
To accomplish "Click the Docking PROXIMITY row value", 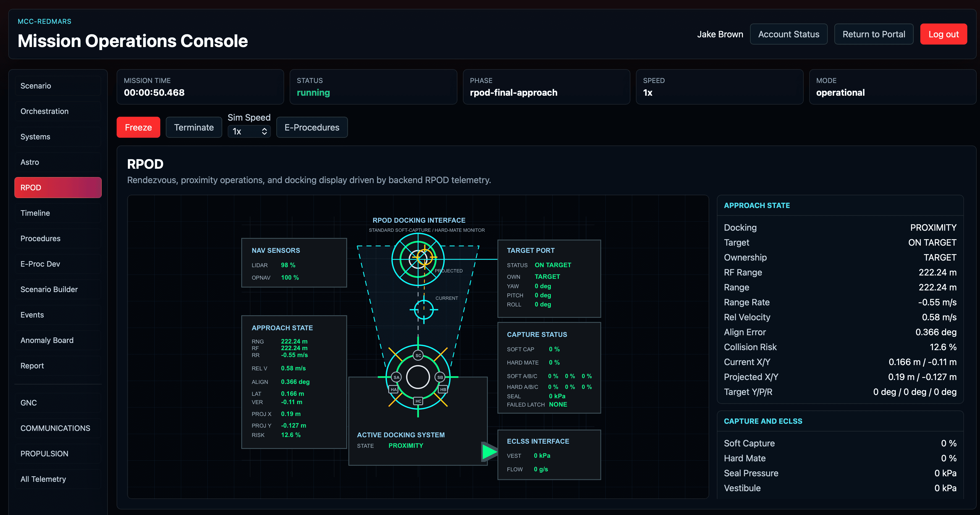I will pos(933,228).
